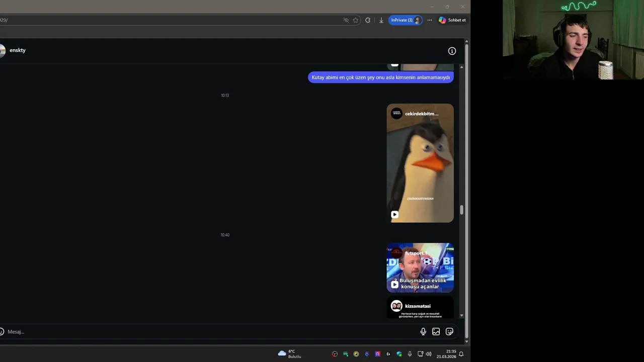
Task: Click the Sohbet et Copilot button
Action: pyautogui.click(x=452, y=20)
